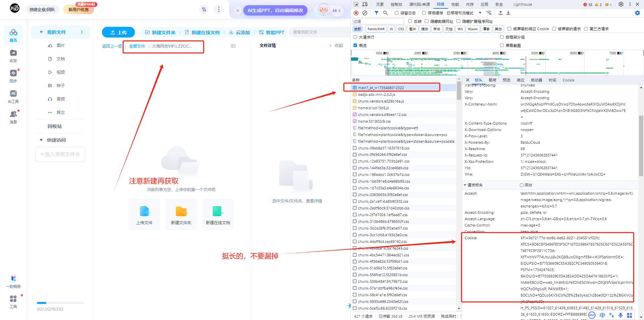The width and height of the screenshot is (644, 320).
Task: Open the Cookie tab in request details
Action: (x=568, y=80)
